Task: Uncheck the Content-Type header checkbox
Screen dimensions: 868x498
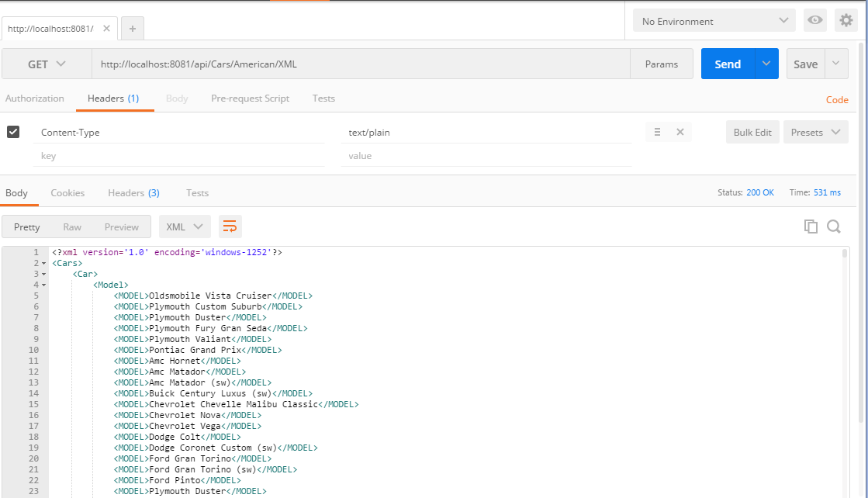Action: click(13, 131)
